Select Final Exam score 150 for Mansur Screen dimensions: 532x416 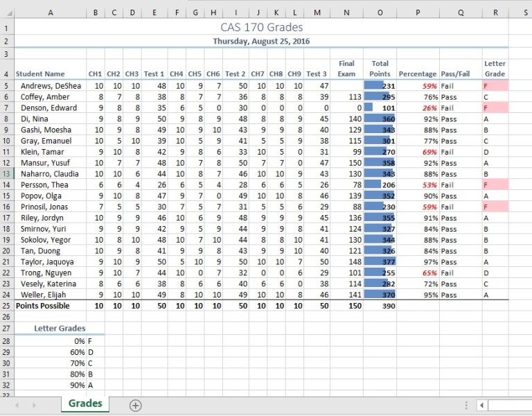tap(346, 163)
